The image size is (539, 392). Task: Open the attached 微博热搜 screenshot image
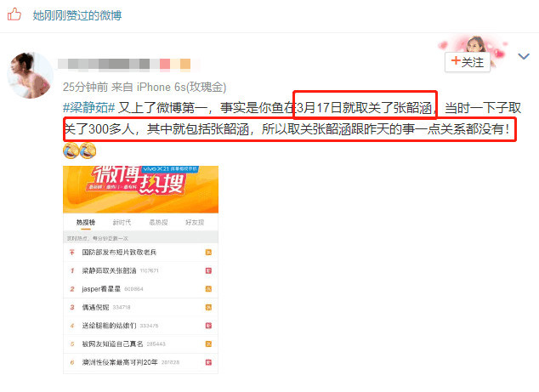[140, 270]
